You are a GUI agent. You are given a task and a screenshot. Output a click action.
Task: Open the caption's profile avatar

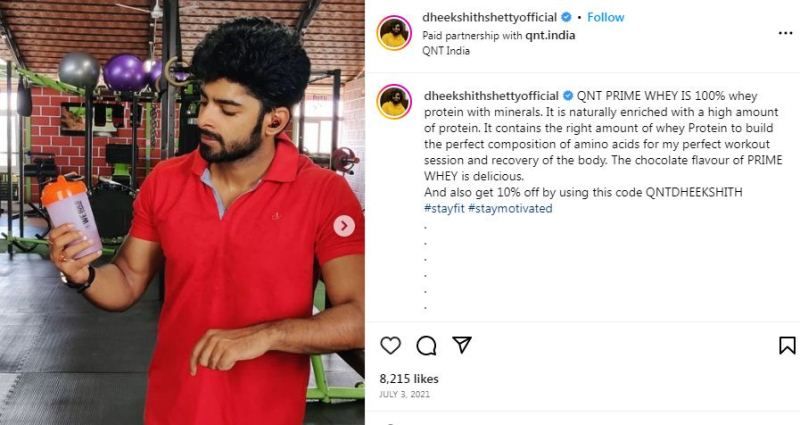[394, 102]
